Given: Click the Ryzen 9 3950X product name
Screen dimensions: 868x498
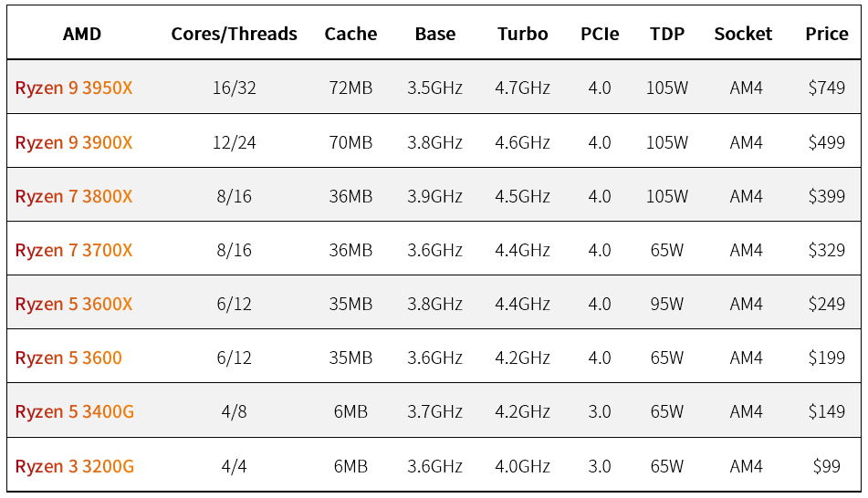Looking at the screenshot, I should point(74,88).
